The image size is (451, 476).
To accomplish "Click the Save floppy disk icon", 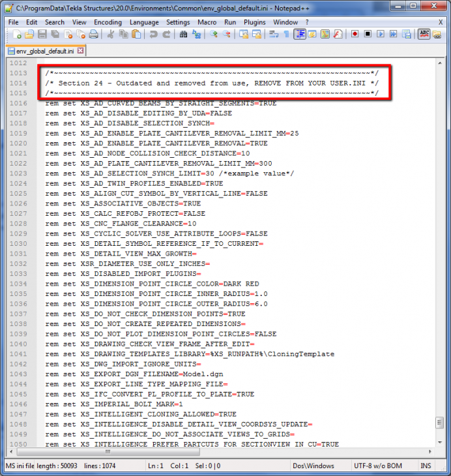I will pos(42,35).
